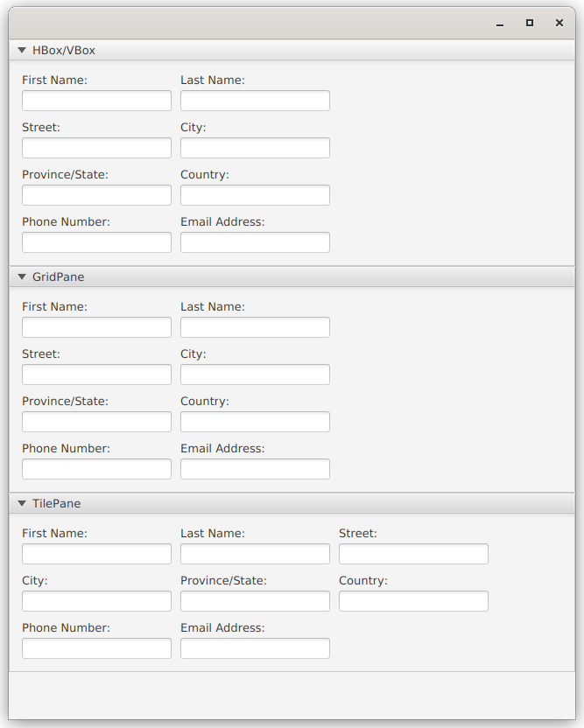This screenshot has height=728, width=584.
Task: Click Province/State field in GridPane section
Action: coord(96,422)
